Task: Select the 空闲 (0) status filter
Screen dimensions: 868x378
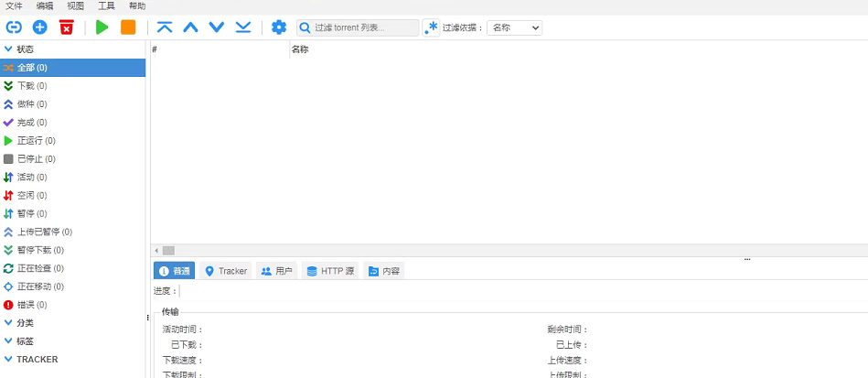Action: pyautogui.click(x=72, y=196)
